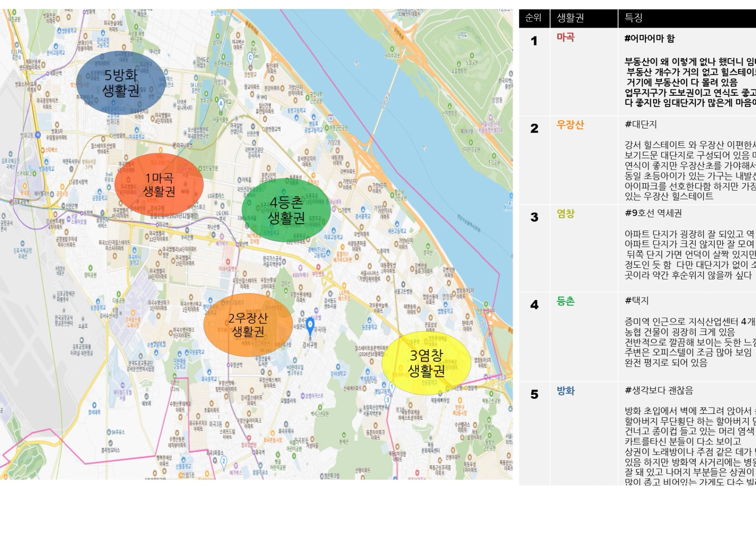Click the 증미역 station label
Viewport: 756px width, 535px height.
[x=385, y=251]
